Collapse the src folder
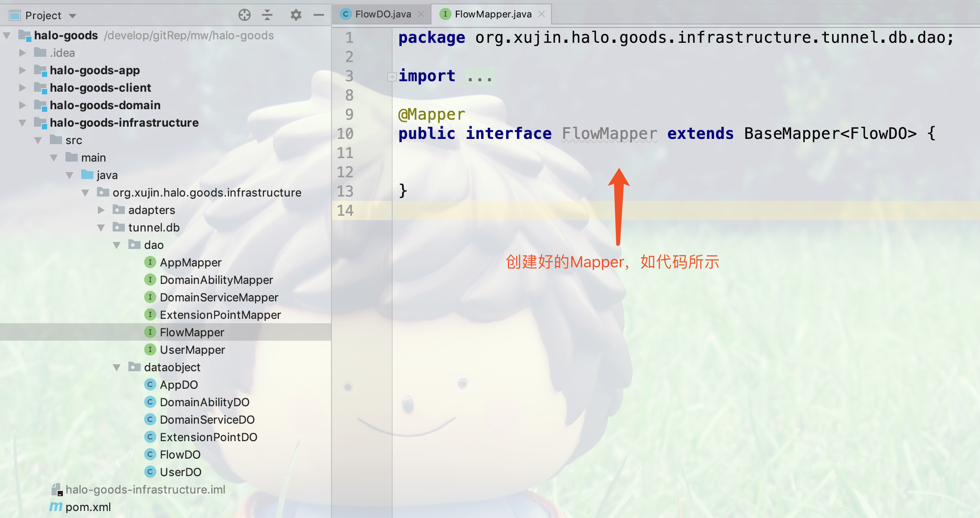The height and width of the screenshot is (518, 980). (38, 140)
